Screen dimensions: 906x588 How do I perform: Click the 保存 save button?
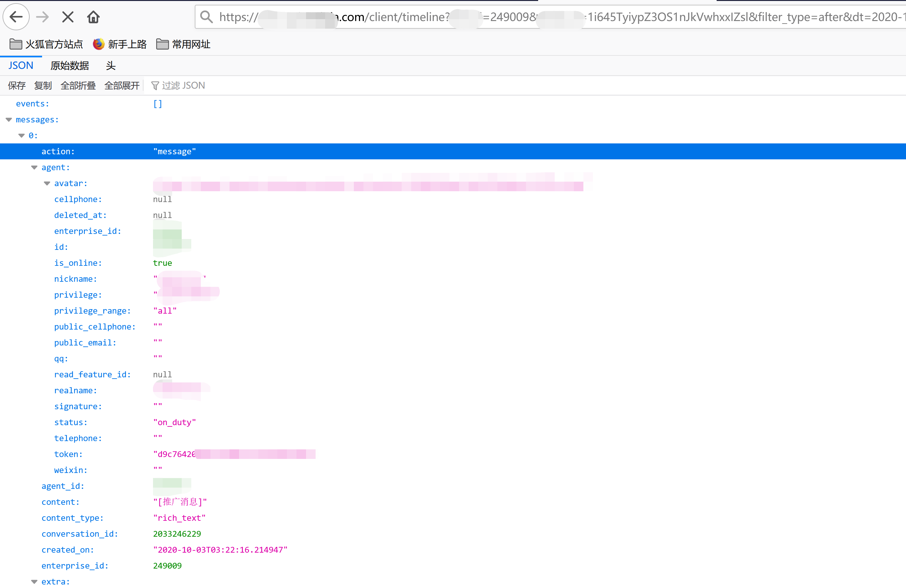point(17,86)
